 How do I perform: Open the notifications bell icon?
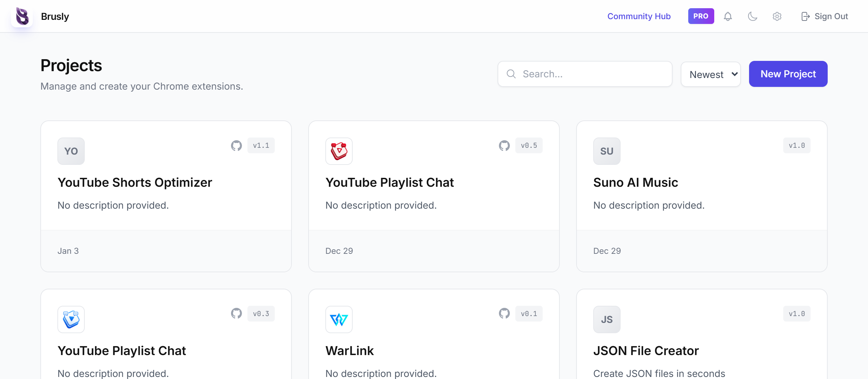pos(728,16)
